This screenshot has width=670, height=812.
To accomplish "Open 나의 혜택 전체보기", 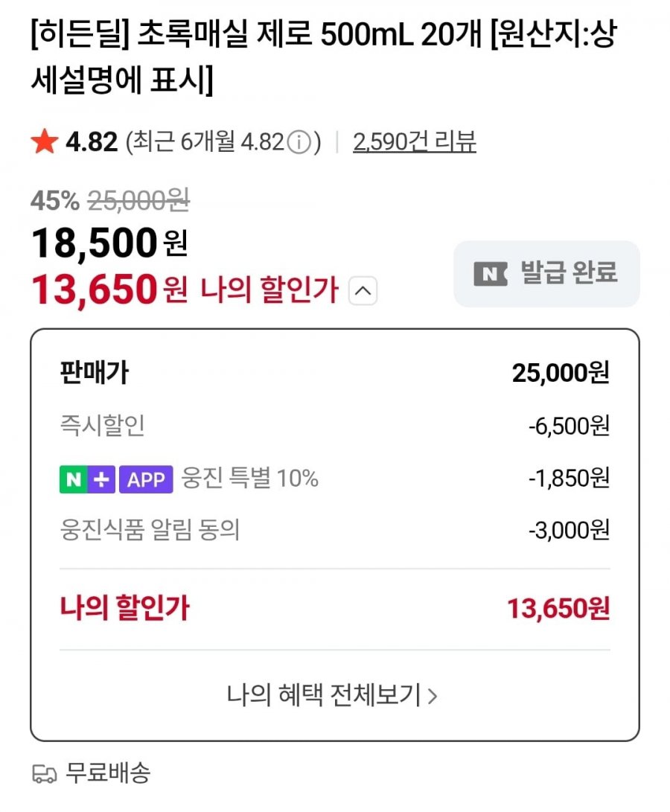I will (325, 696).
